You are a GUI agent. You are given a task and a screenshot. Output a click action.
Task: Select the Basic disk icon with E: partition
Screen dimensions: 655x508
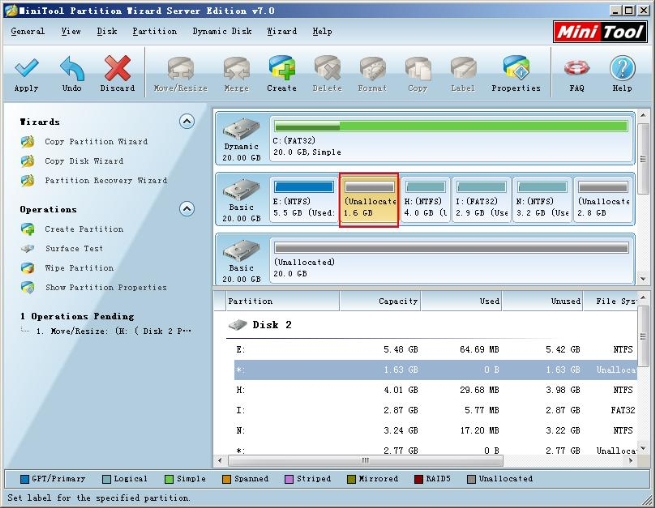point(241,189)
